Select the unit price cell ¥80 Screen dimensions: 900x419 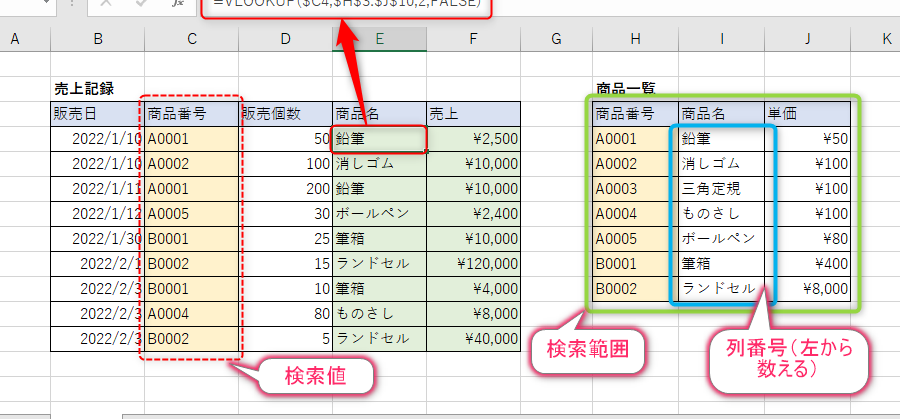point(808,239)
